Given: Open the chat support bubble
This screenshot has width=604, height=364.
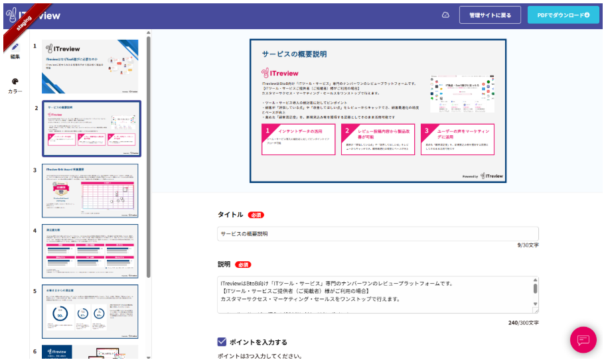Looking at the screenshot, I should (583, 339).
